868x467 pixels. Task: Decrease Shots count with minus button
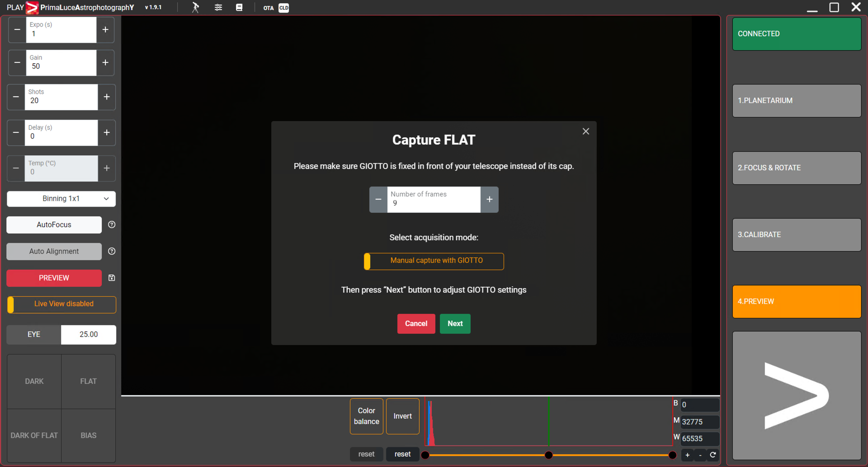[16, 97]
